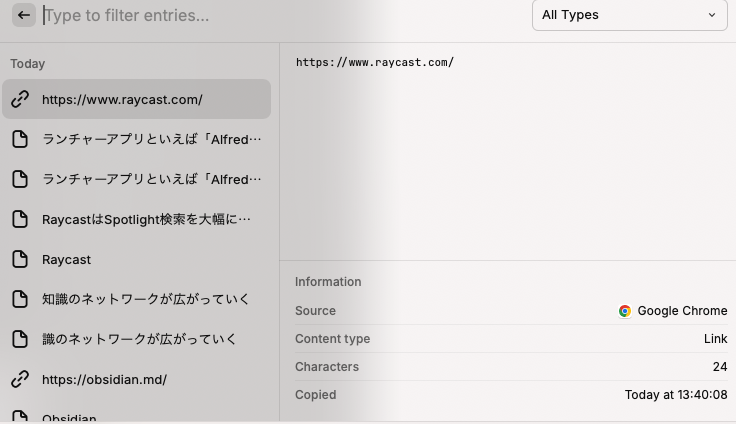Open the All Types dropdown

629,15
